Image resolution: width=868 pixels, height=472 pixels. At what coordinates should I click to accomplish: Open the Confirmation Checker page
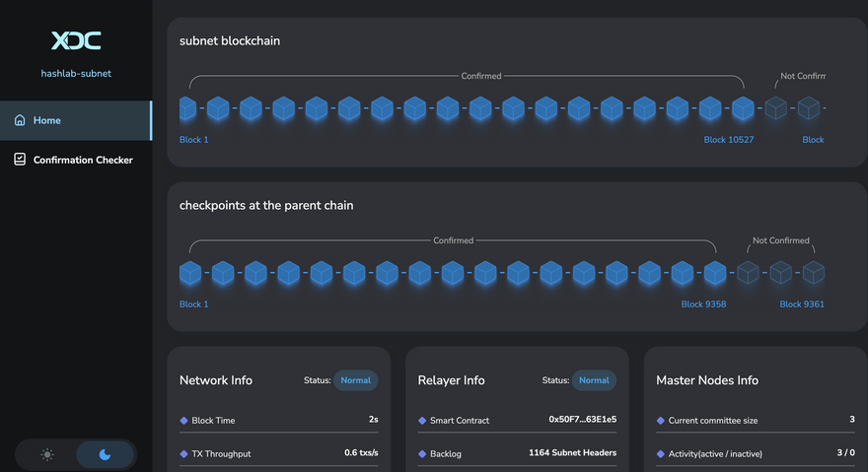pos(83,160)
